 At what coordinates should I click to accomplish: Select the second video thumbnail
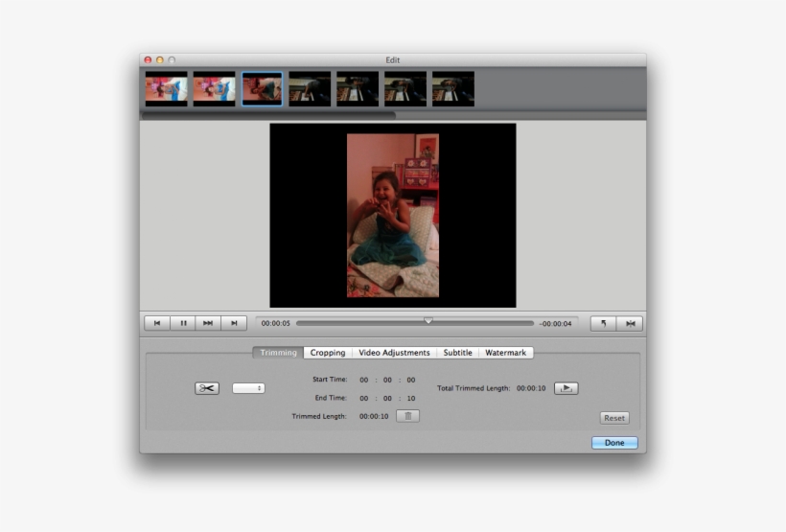[214, 89]
